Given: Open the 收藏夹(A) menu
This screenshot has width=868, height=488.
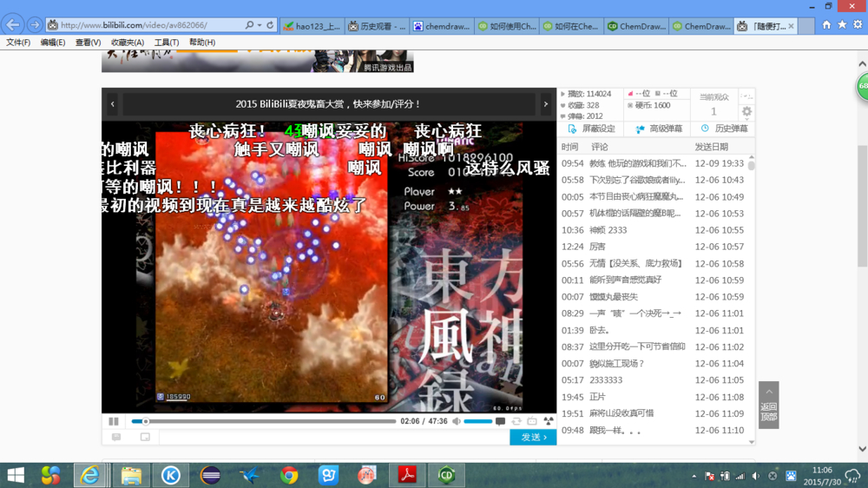Looking at the screenshot, I should pyautogui.click(x=128, y=42).
